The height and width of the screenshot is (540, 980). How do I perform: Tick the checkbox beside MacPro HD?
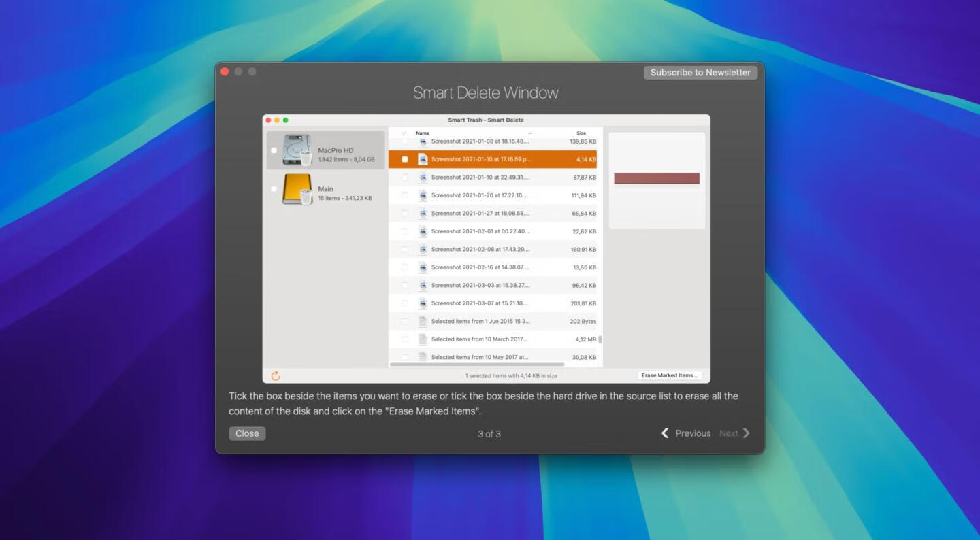274,151
